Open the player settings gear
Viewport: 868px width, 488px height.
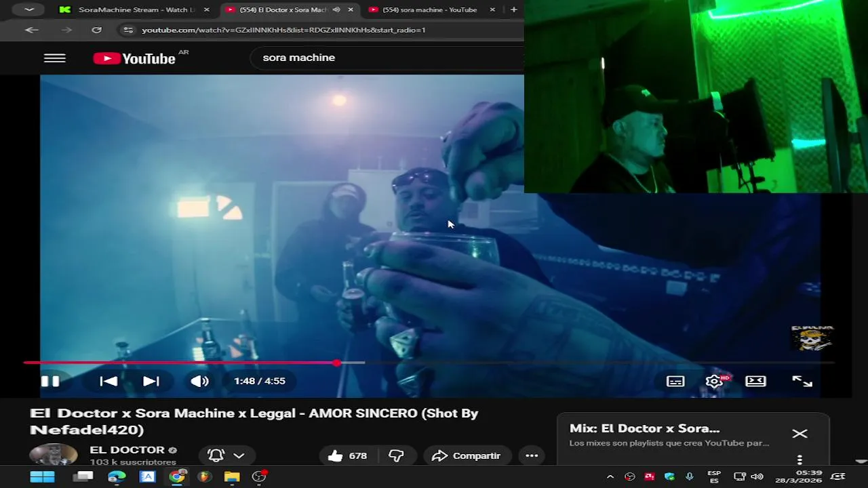point(715,381)
